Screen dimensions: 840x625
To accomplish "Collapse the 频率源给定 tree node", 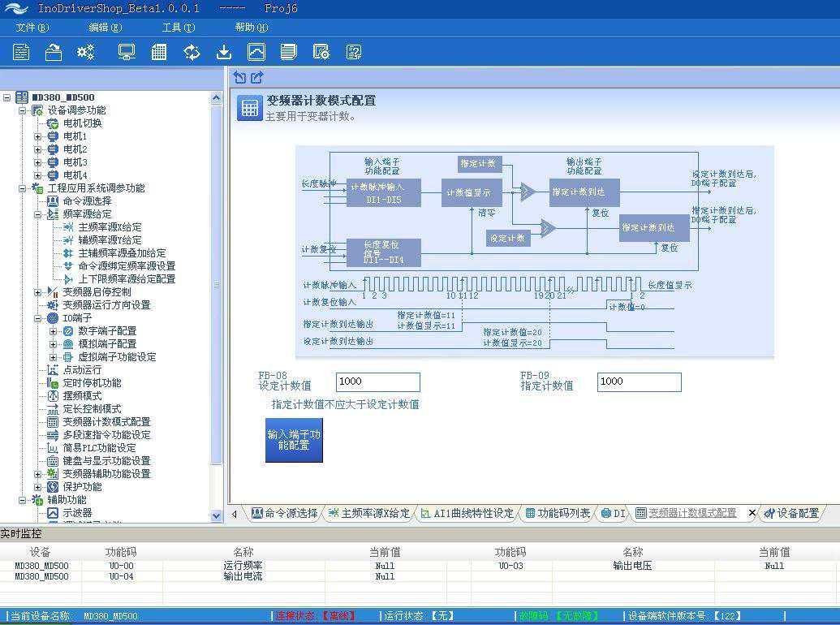I will coord(37,214).
